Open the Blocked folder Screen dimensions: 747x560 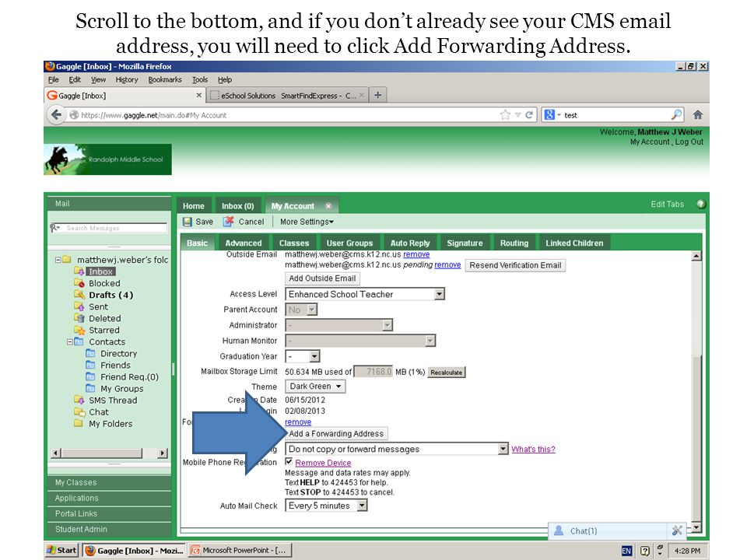point(104,283)
